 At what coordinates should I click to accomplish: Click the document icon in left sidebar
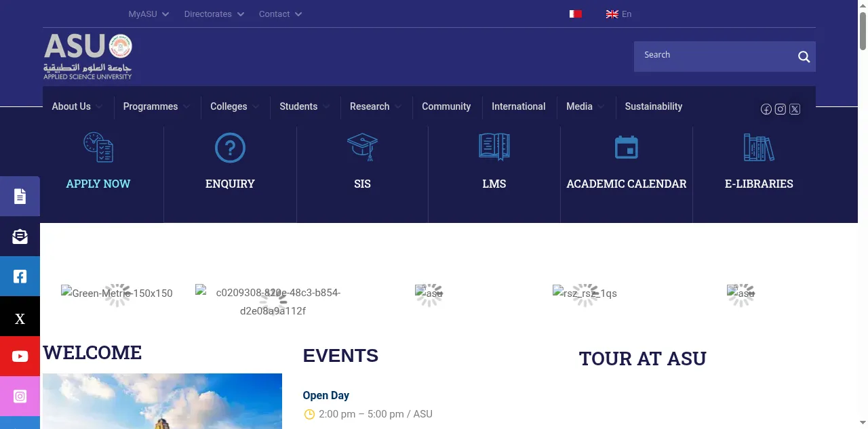click(x=20, y=197)
